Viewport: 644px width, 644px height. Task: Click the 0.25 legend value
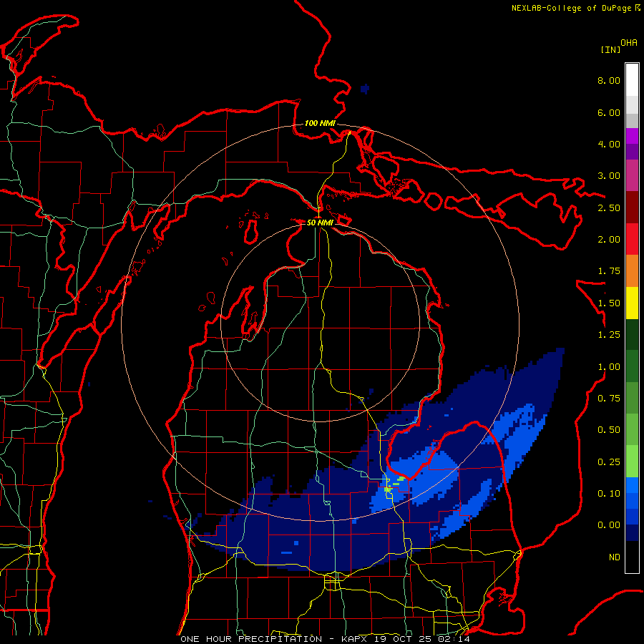coord(609,462)
